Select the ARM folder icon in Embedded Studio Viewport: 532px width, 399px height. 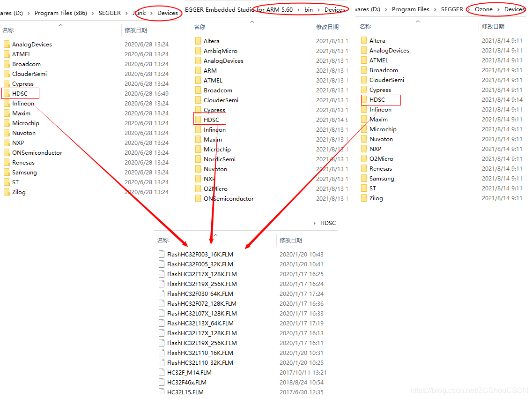199,70
